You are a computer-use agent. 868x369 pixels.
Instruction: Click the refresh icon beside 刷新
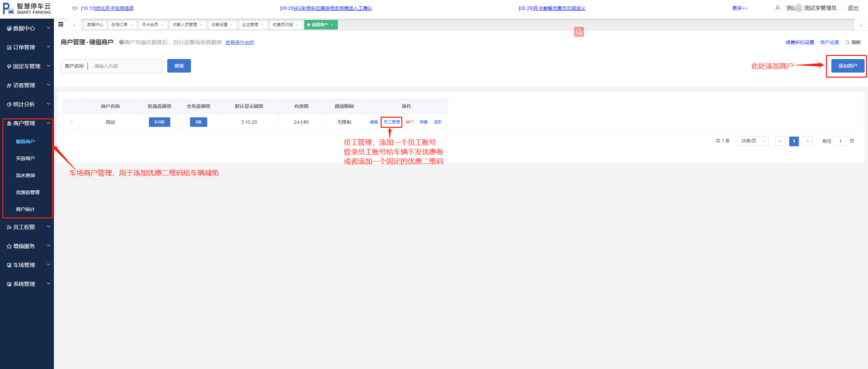point(847,42)
